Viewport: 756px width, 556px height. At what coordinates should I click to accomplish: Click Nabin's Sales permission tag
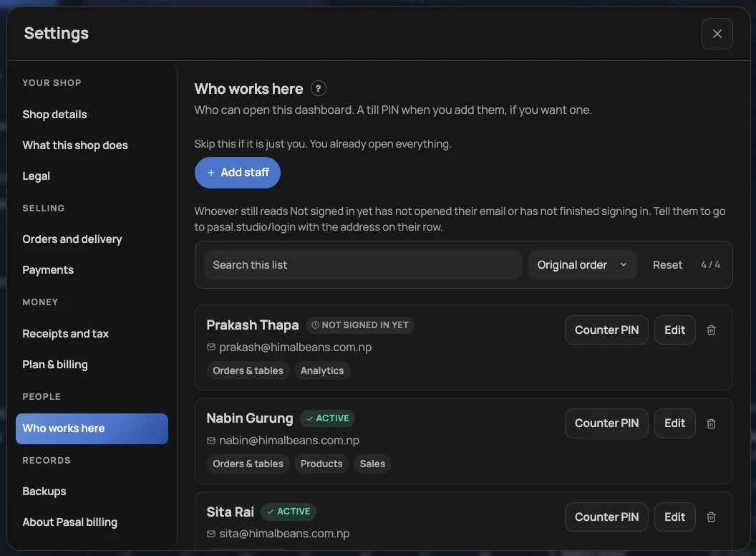pyautogui.click(x=372, y=464)
